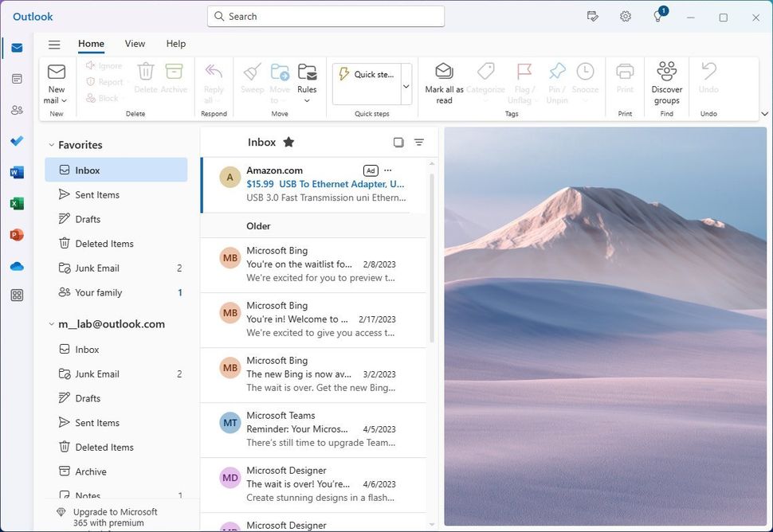Click Mark all as read
Image resolution: width=773 pixels, height=532 pixels.
[x=443, y=82]
